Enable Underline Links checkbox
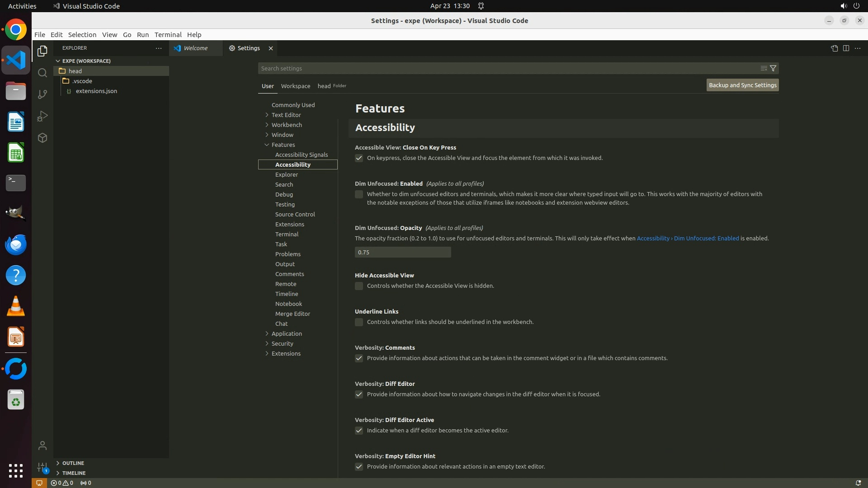This screenshot has height=488, width=868. [359, 322]
